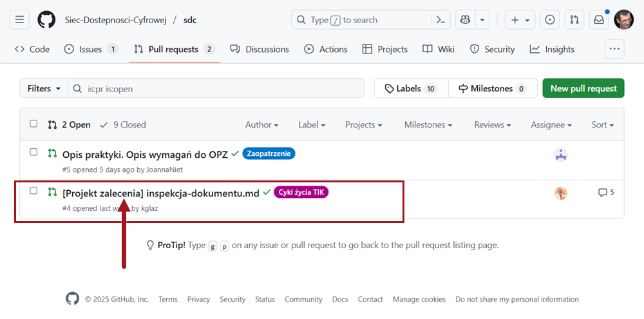644x319 pixels.
Task: Open the Sort dropdown
Action: (602, 124)
